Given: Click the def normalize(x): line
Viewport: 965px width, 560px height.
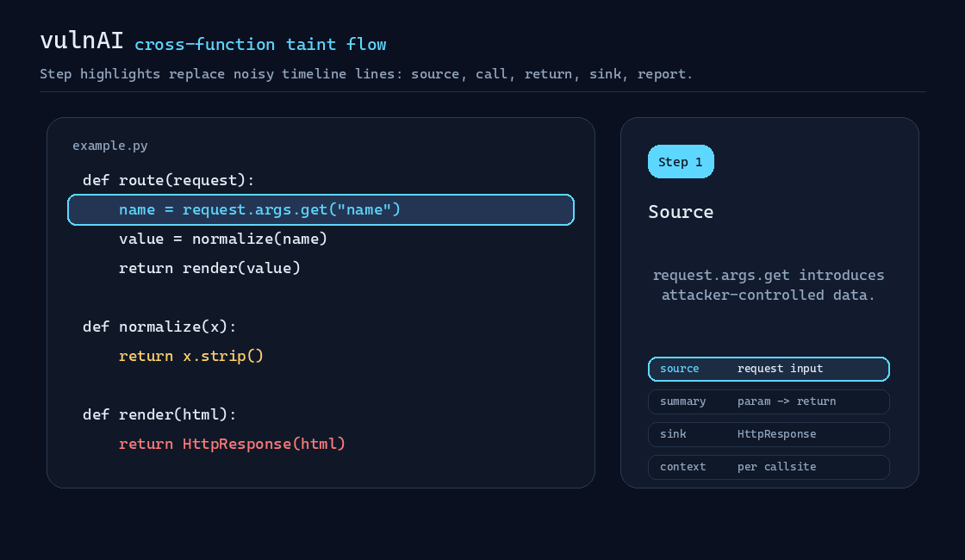Looking at the screenshot, I should pos(159,327).
